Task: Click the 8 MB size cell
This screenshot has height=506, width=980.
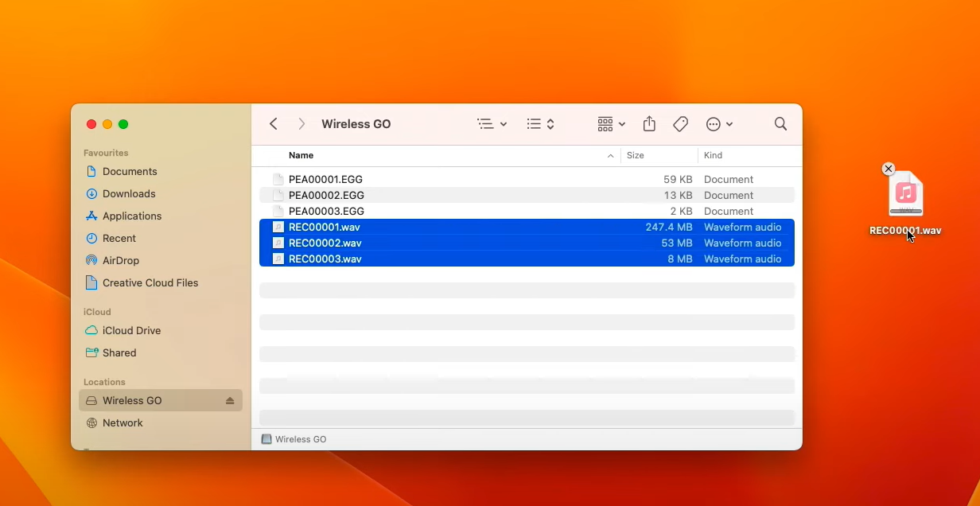Action: pyautogui.click(x=680, y=259)
